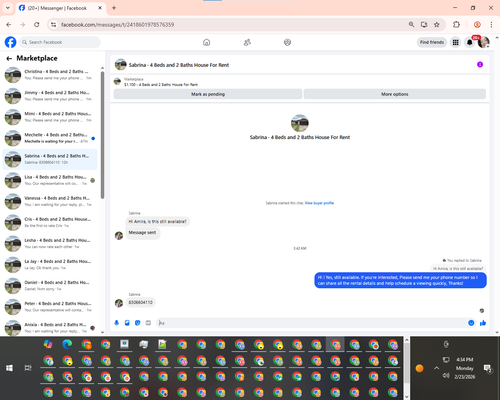This screenshot has width=500, height=400.
Task: Click the Search Facebook field
Action: [x=60, y=42]
